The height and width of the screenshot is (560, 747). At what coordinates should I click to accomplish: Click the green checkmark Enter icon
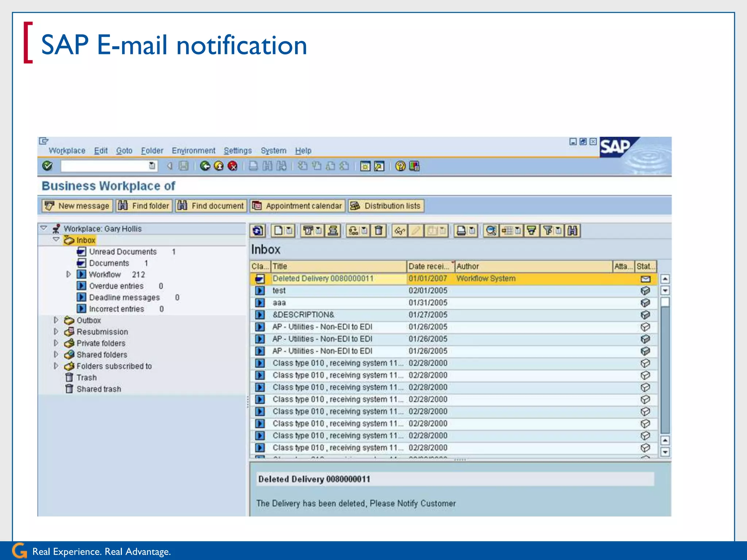tap(47, 166)
